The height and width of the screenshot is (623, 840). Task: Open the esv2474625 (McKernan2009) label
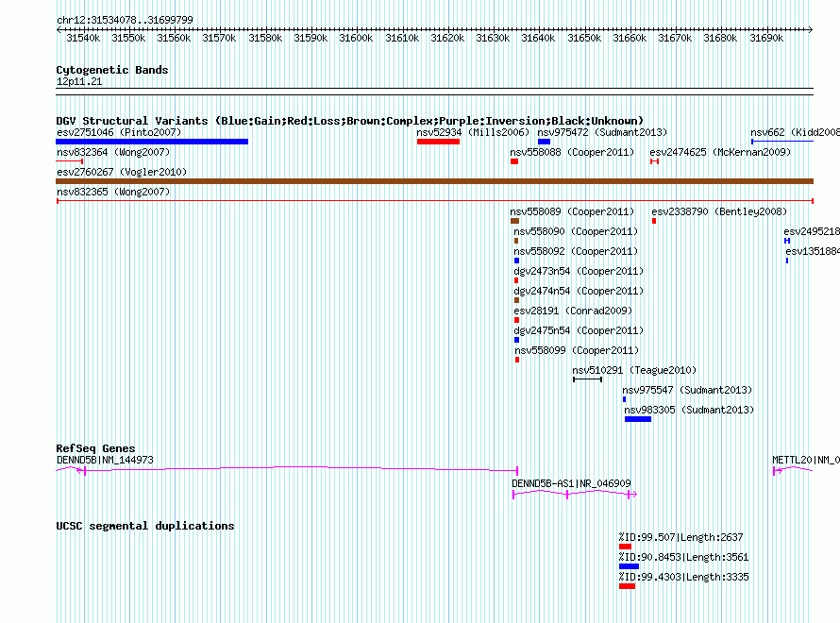pyautogui.click(x=720, y=152)
